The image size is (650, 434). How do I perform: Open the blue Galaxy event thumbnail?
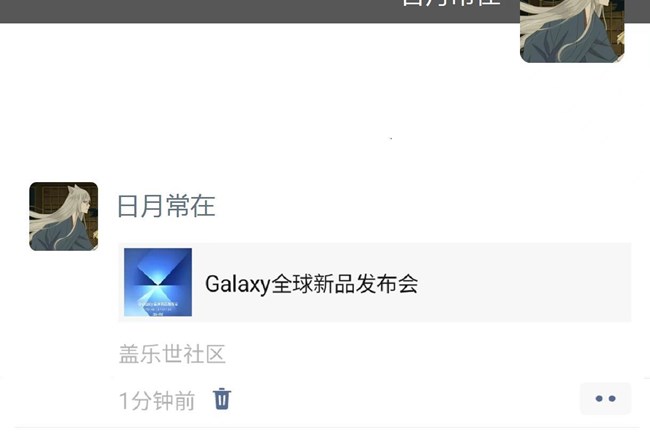[158, 282]
